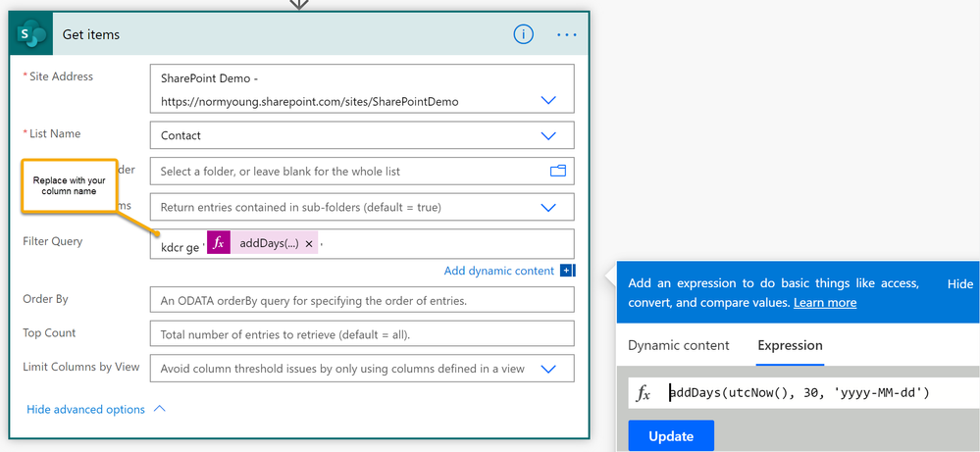Viewport: 980px width, 452px height.
Task: Focus the Top Count input field
Action: pos(361,334)
